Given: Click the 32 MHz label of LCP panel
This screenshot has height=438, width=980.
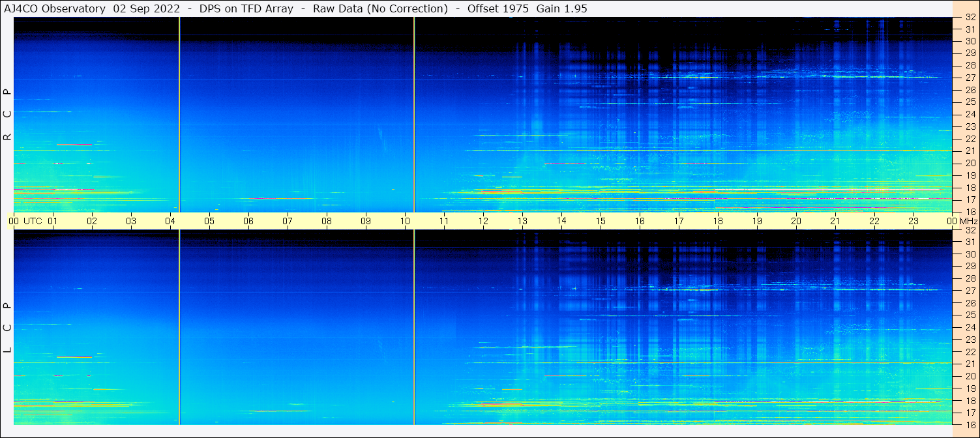Looking at the screenshot, I should pyautogui.click(x=970, y=230).
